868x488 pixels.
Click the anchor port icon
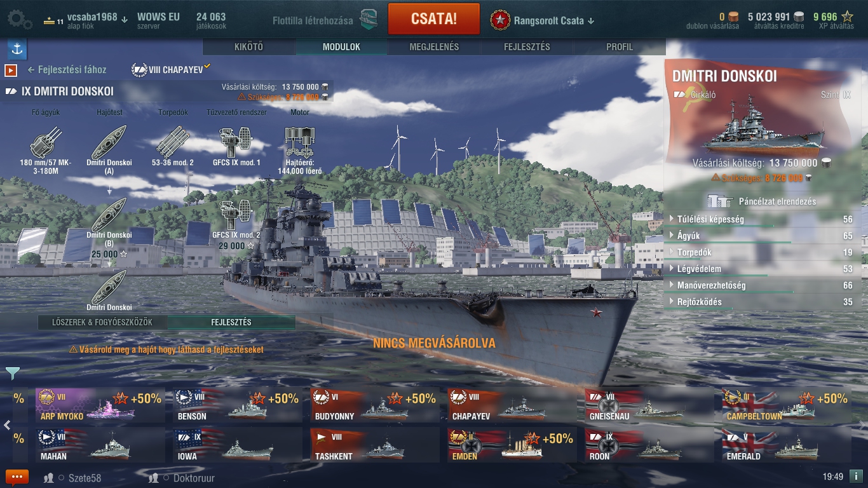click(17, 49)
